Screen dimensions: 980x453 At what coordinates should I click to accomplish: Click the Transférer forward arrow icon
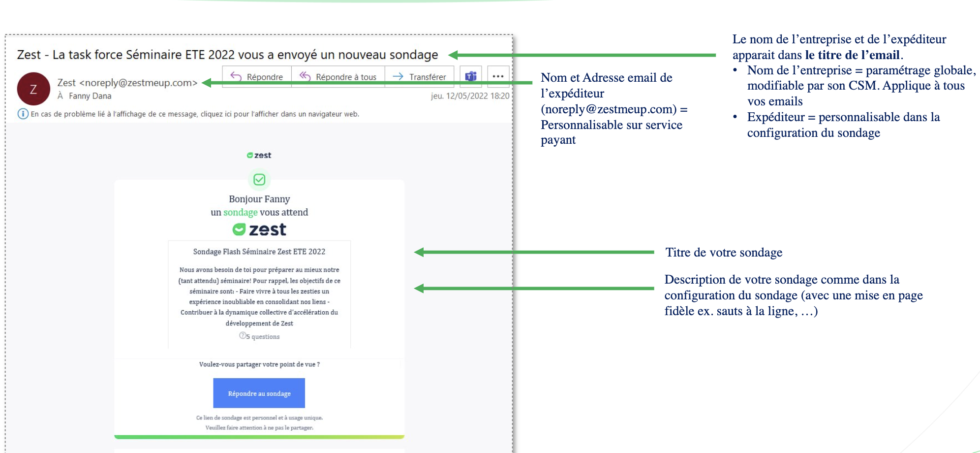(398, 76)
